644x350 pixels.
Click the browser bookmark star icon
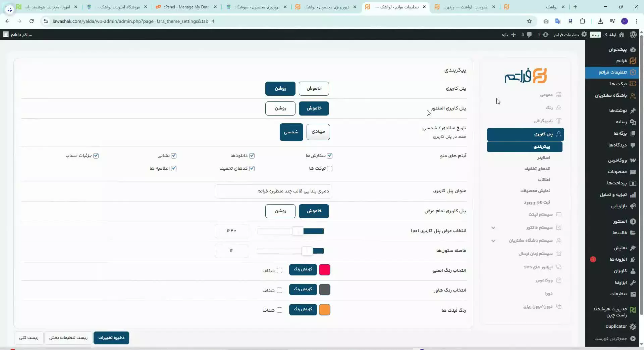click(x=529, y=21)
